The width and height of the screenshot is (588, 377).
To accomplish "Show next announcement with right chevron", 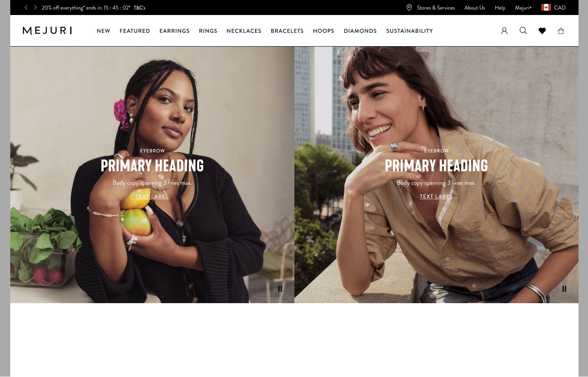I will (35, 8).
